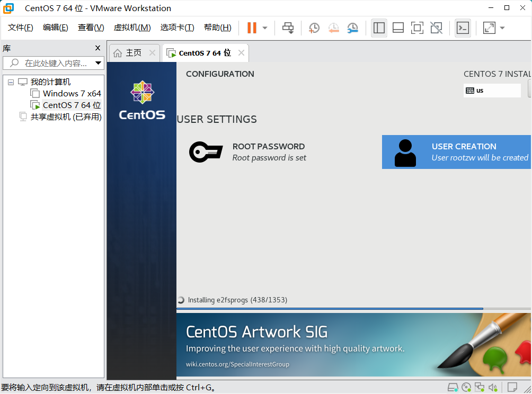This screenshot has height=394, width=532.
Task: Select 共享虚拟机 (已弃用) entry
Action: (x=66, y=117)
